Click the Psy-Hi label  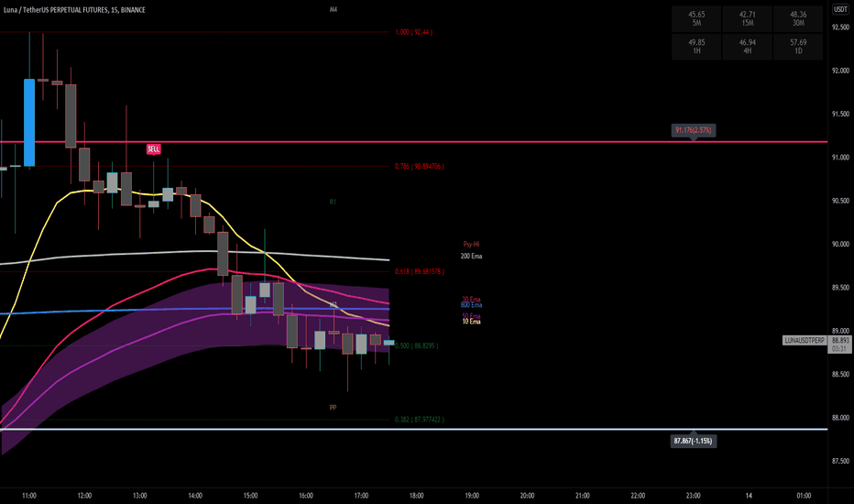pyautogui.click(x=471, y=244)
